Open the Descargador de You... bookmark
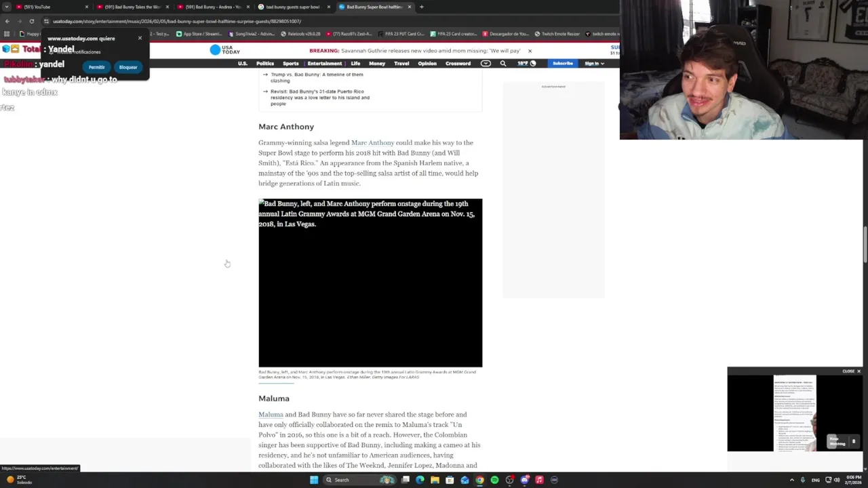This screenshot has width=868, height=488. 506,34
